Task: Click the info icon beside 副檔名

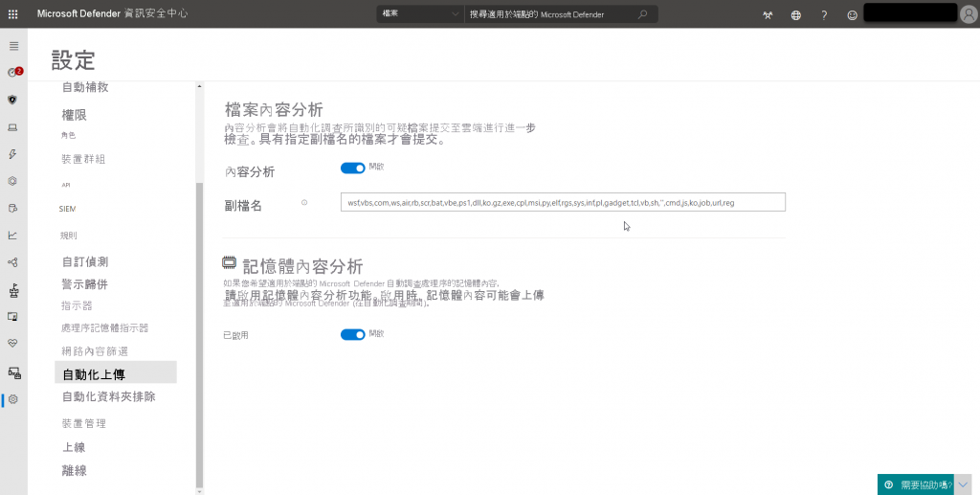Action: click(304, 203)
